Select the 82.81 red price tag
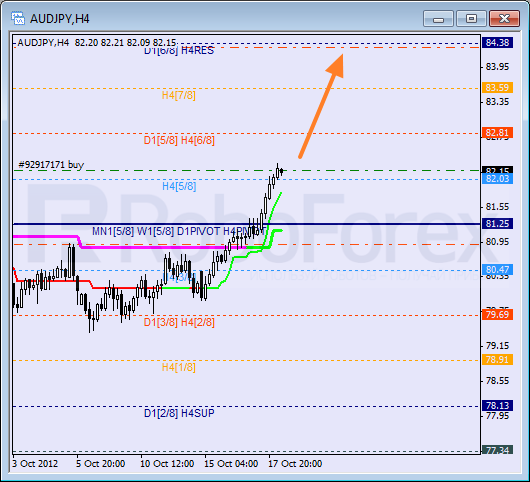The image size is (530, 482). click(x=497, y=132)
